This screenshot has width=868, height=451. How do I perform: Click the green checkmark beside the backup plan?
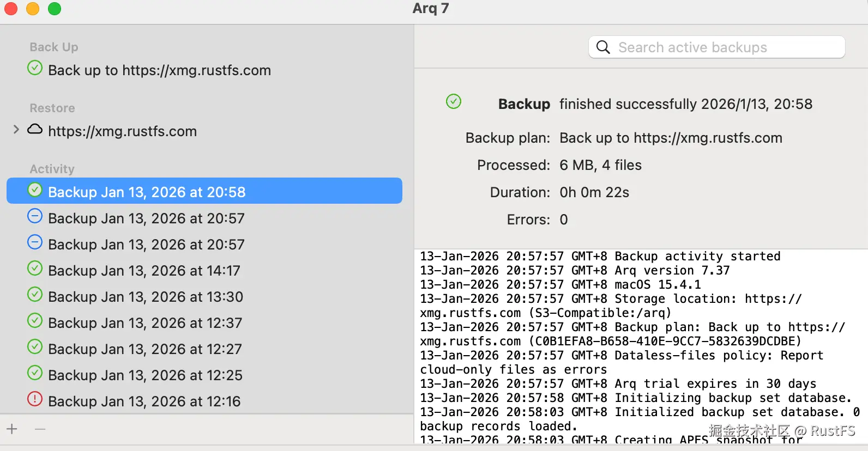point(35,68)
